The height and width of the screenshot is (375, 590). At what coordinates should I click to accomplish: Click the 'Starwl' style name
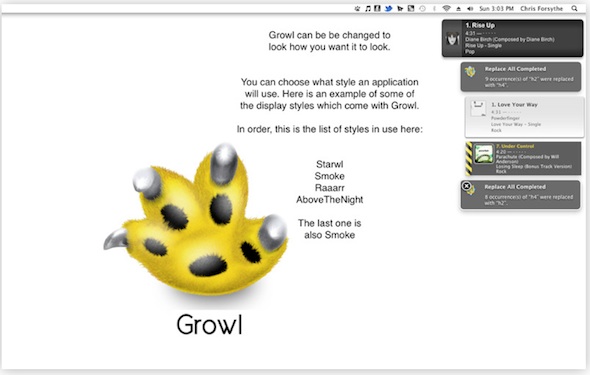click(330, 164)
